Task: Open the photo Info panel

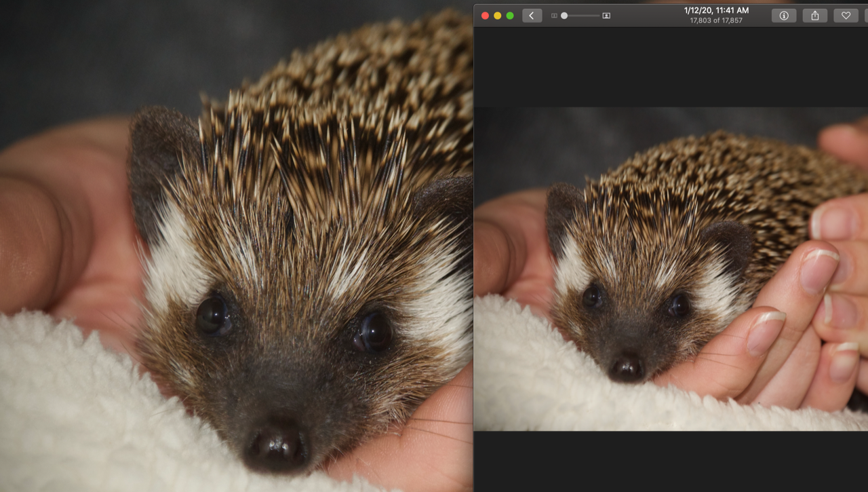Action: click(784, 16)
